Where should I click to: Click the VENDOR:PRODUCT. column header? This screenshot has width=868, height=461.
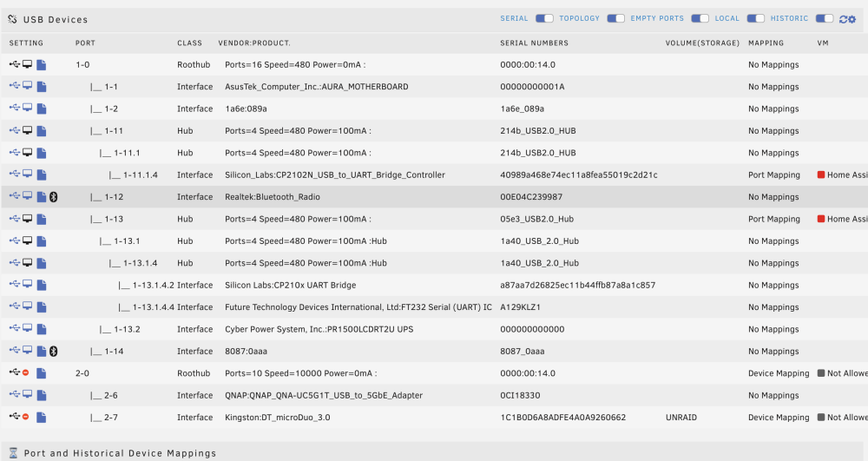[x=254, y=43]
